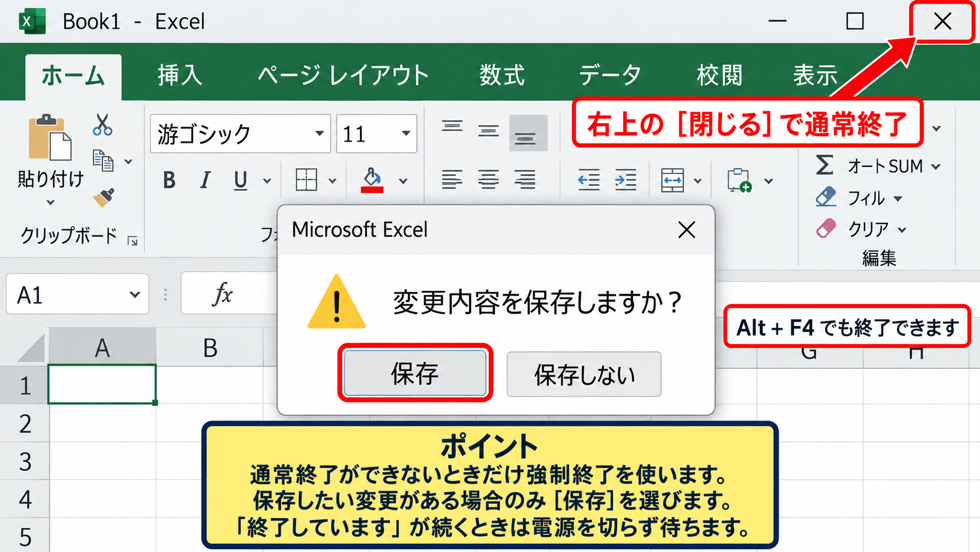Close the Microsoft Excel dialog

[x=686, y=230]
